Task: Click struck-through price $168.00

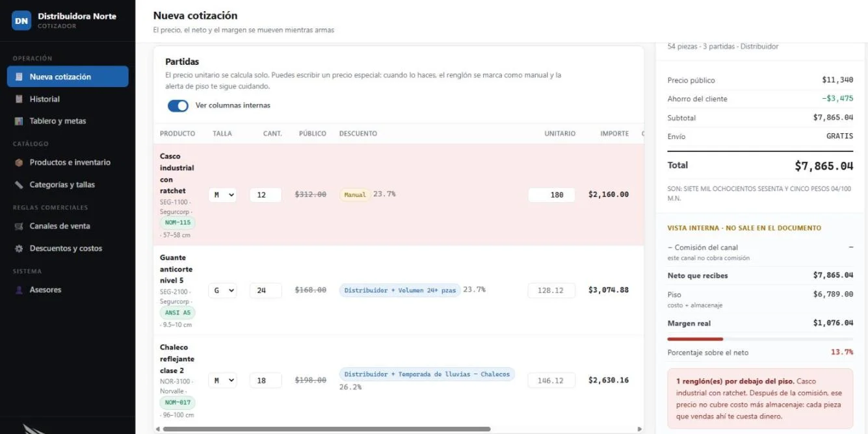Action: (311, 290)
